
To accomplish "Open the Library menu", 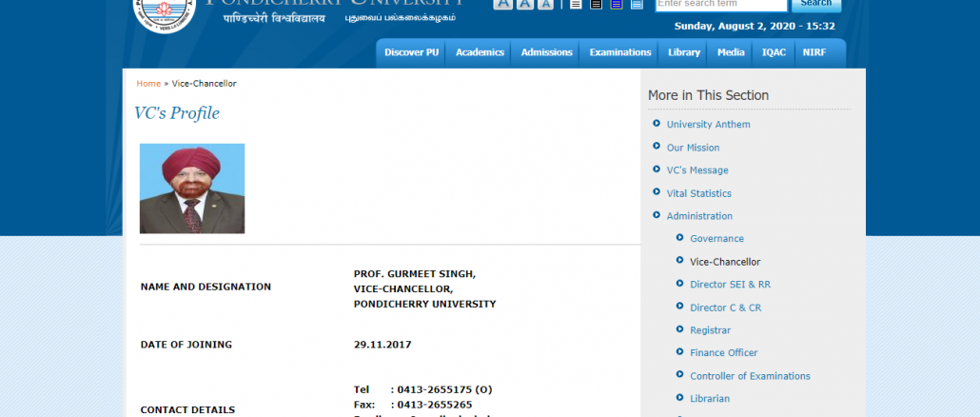I will (684, 52).
